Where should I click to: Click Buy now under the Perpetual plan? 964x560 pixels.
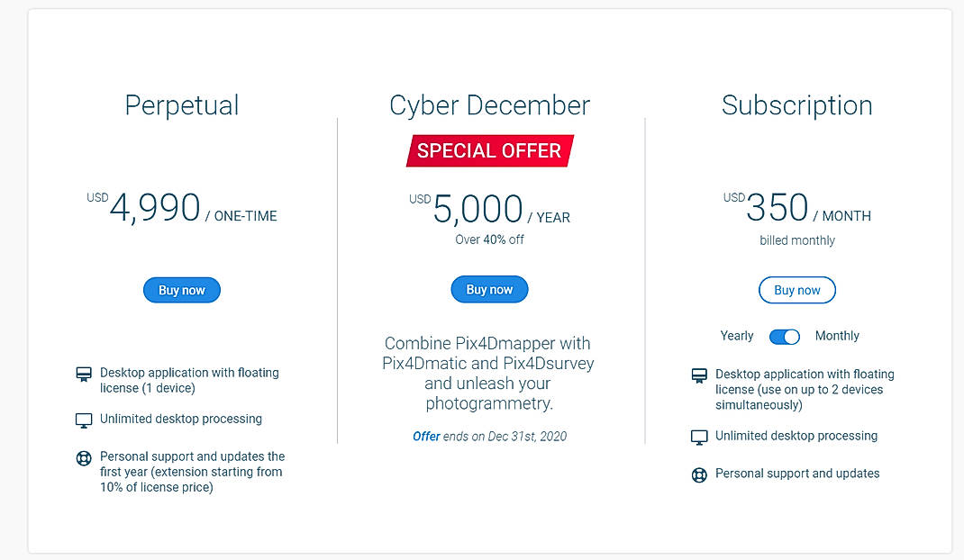click(x=181, y=290)
